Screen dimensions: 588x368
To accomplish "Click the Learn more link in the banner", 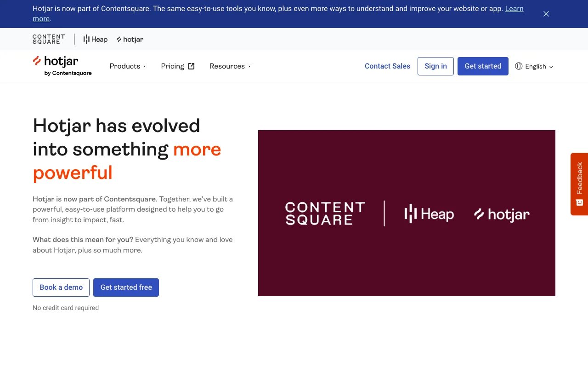I will (x=514, y=8).
